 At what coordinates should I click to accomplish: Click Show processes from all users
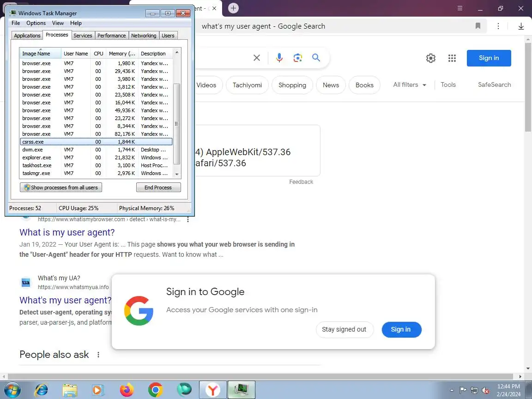coord(61,187)
